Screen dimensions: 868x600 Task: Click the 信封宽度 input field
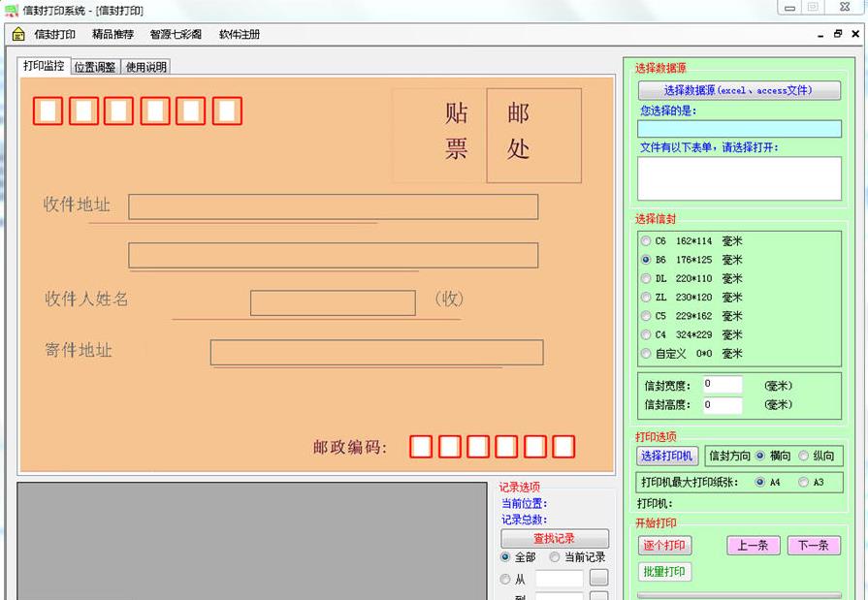pos(723,385)
